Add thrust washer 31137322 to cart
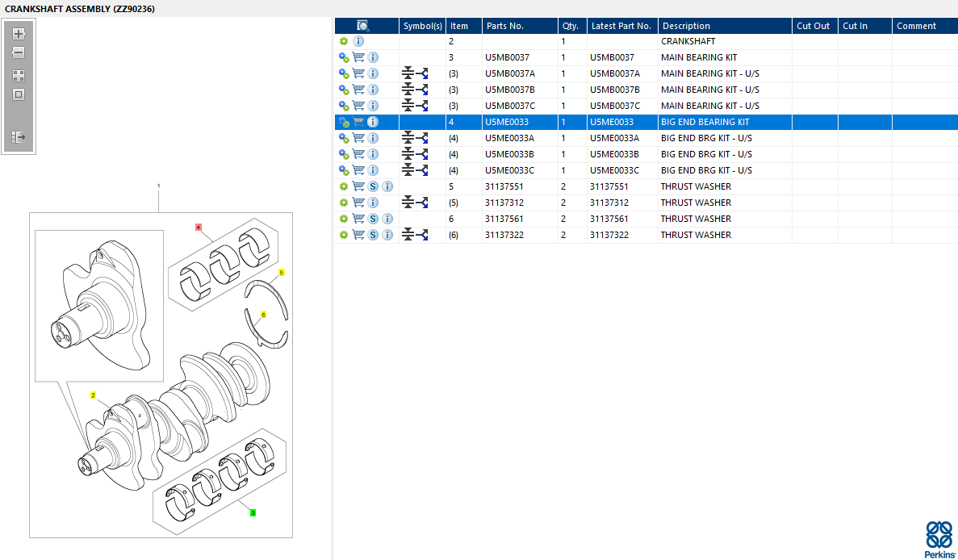 tap(358, 235)
